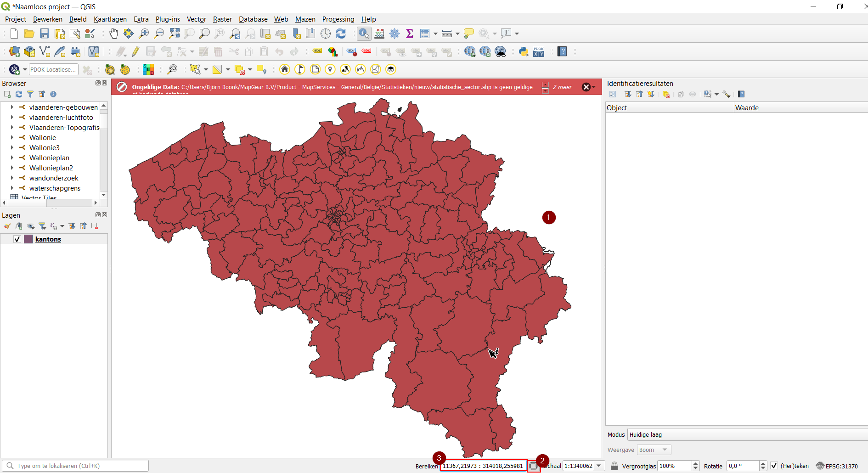Click the yellow-circled home icon
Image resolution: width=868 pixels, height=473 pixels.
click(285, 69)
